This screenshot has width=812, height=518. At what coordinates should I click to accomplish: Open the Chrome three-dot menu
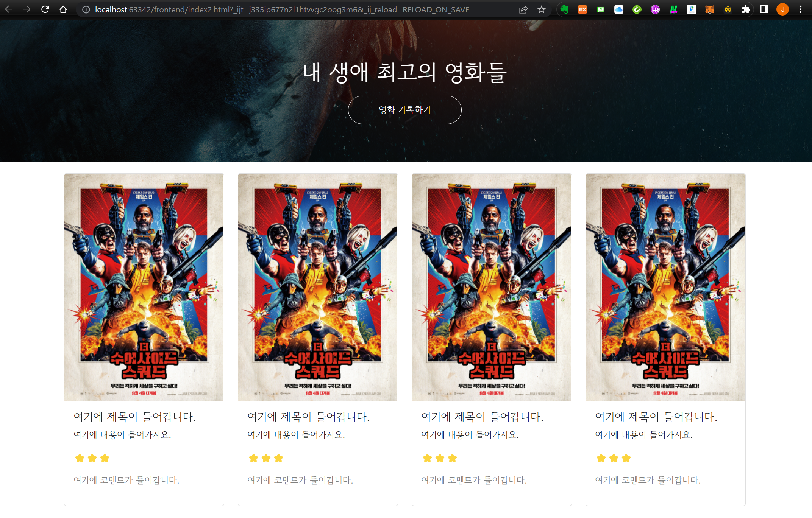pos(800,9)
